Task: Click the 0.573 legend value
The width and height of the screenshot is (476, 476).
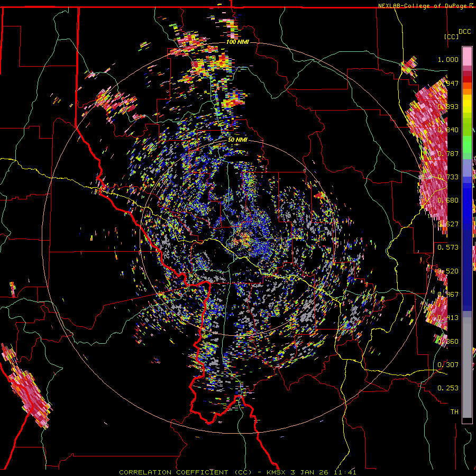Action: (448, 247)
